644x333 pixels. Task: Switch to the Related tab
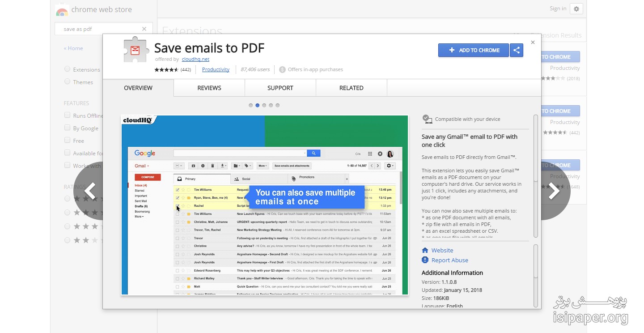(352, 88)
